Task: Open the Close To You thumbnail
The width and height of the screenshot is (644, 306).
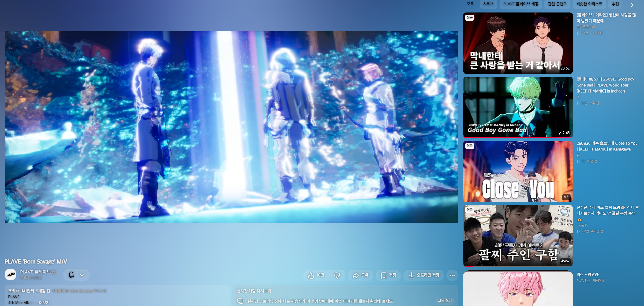Action: coord(518,171)
